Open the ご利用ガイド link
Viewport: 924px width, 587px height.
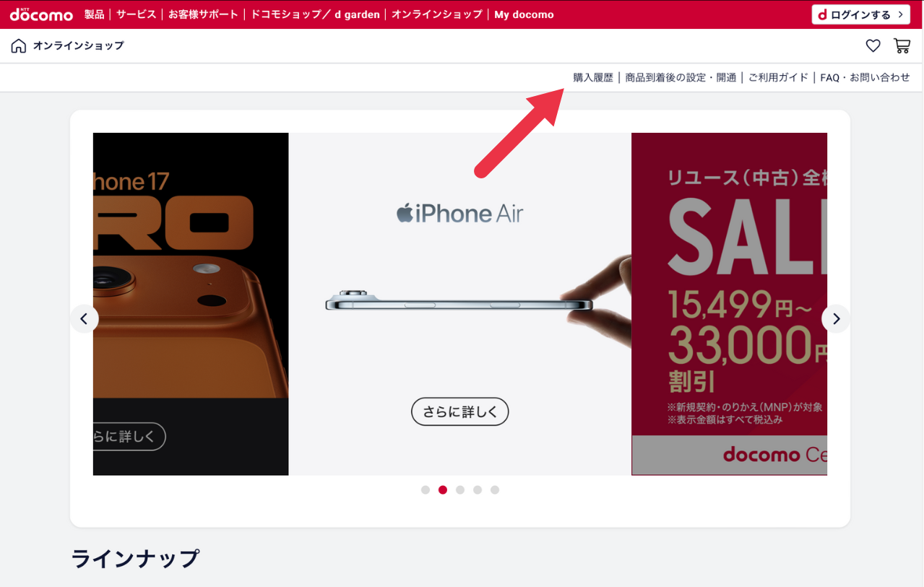point(778,77)
